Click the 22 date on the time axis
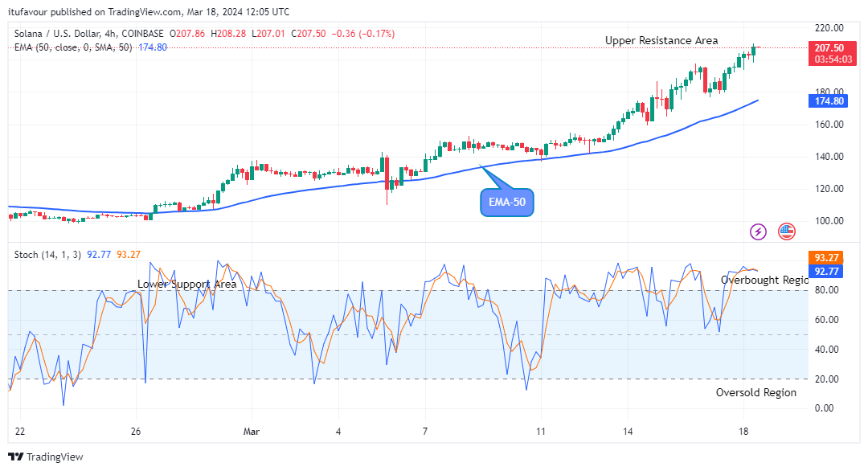This screenshot has height=471, width=868. [20, 432]
